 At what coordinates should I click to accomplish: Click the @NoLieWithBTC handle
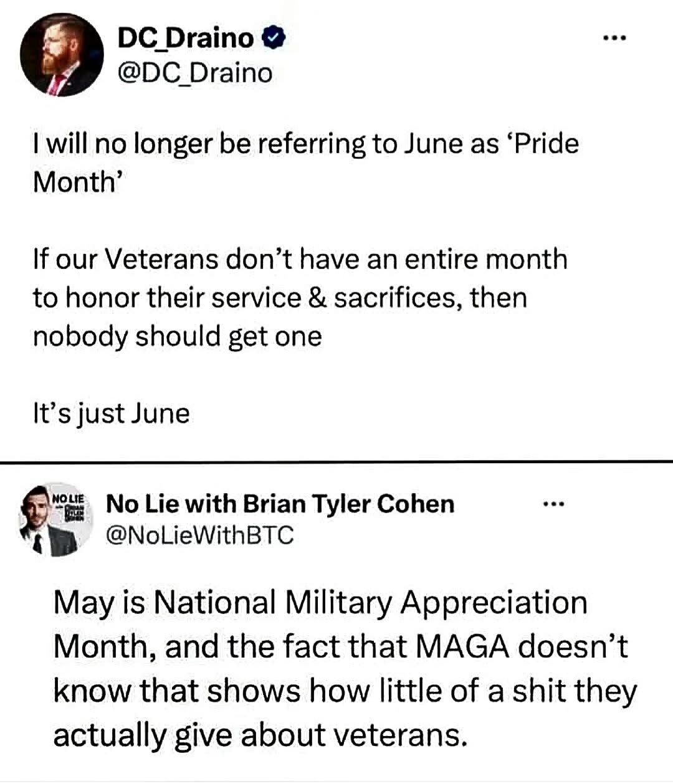200,535
